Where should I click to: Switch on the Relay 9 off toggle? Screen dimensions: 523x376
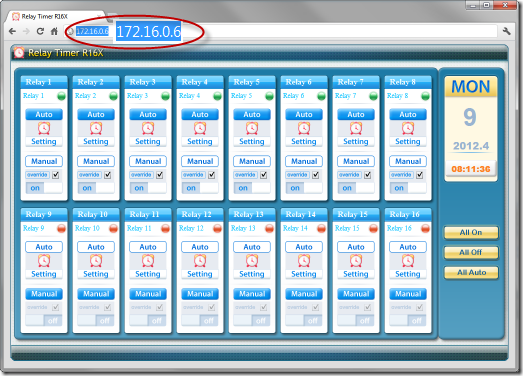pyautogui.click(x=44, y=321)
